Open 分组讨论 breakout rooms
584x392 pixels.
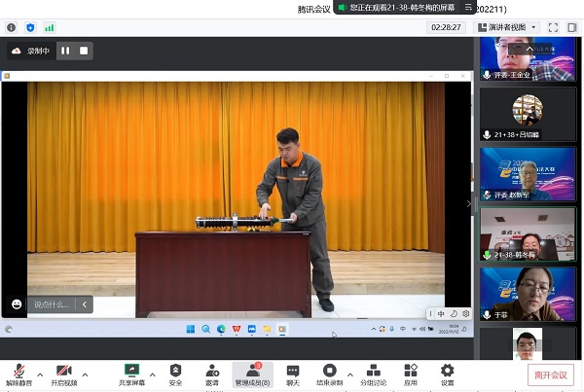(x=371, y=371)
